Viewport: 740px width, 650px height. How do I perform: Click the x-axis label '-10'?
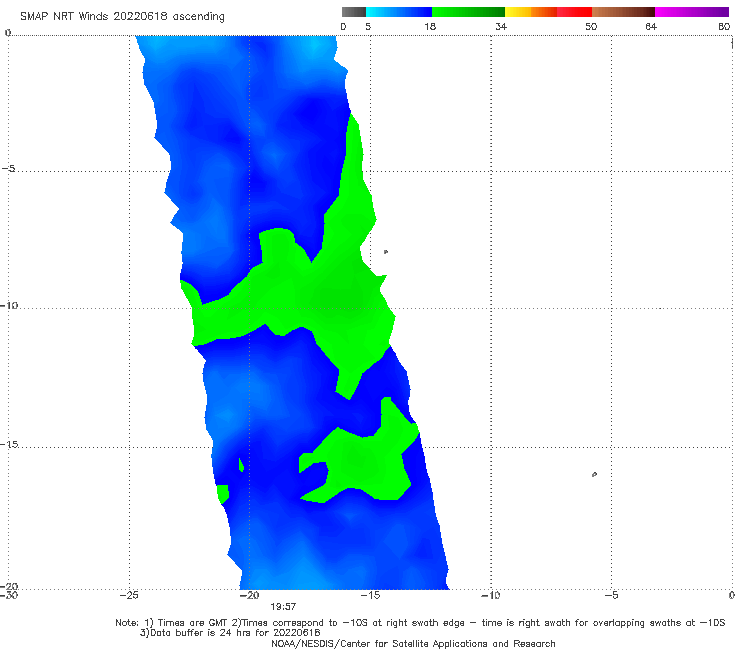[x=490, y=595]
